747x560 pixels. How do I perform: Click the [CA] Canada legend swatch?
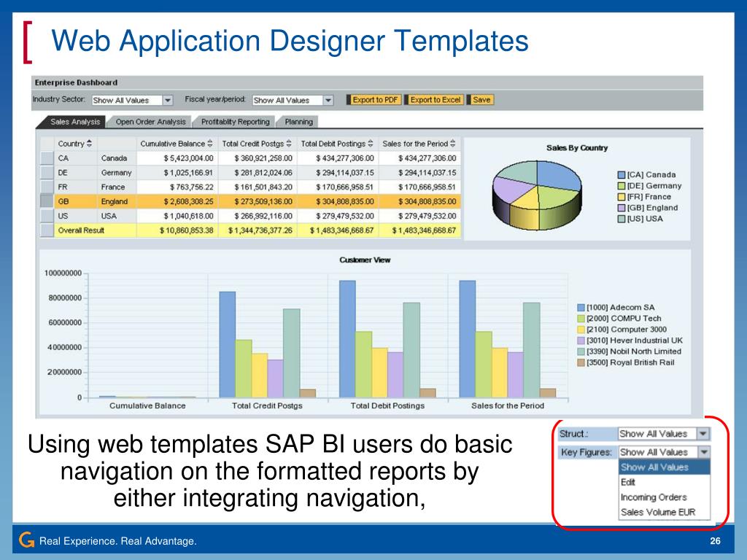click(x=622, y=175)
